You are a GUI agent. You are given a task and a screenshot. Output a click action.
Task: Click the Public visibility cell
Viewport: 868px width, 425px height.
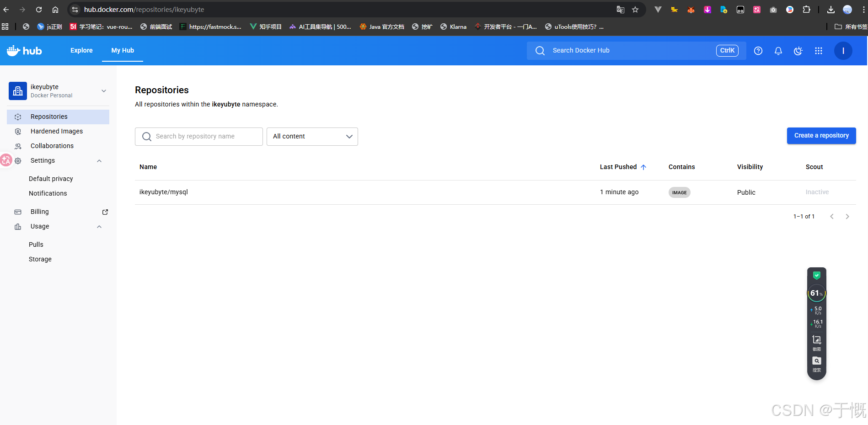(746, 193)
